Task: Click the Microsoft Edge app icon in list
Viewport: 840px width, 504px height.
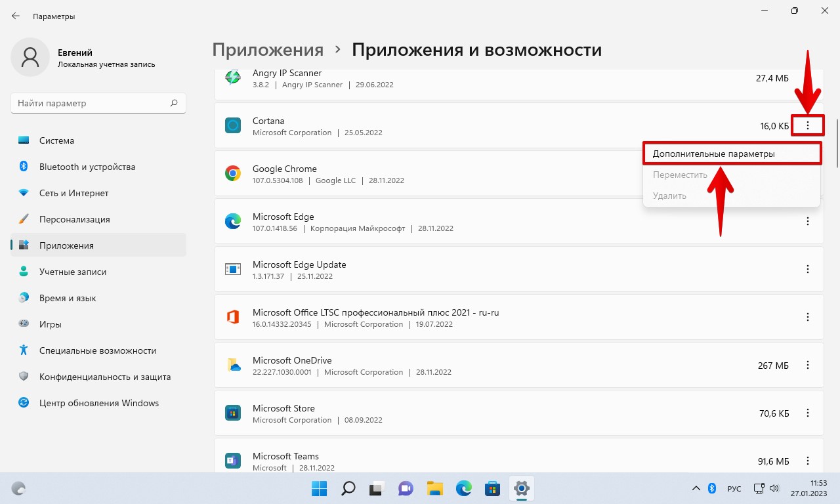Action: pyautogui.click(x=233, y=221)
